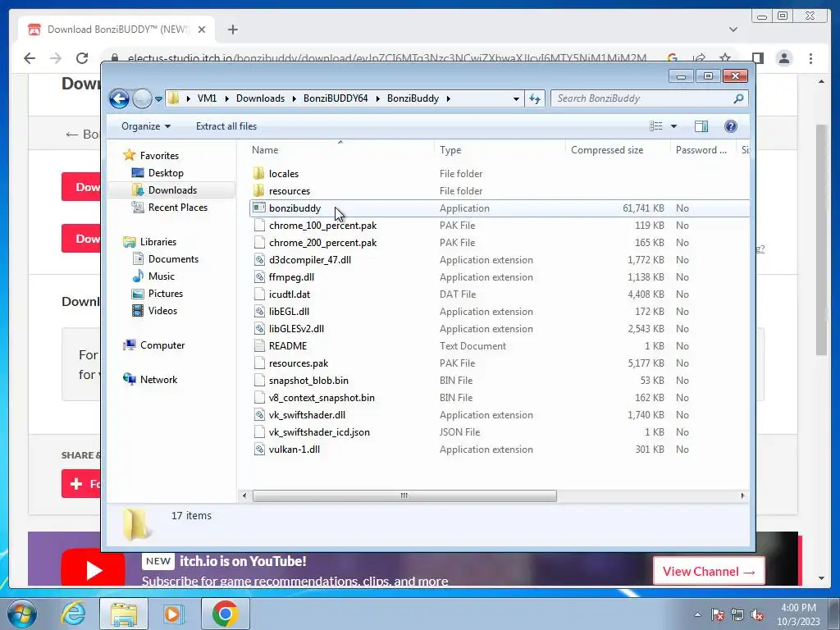840x630 pixels.
Task: Open Music library in navigation pane
Action: click(x=162, y=276)
